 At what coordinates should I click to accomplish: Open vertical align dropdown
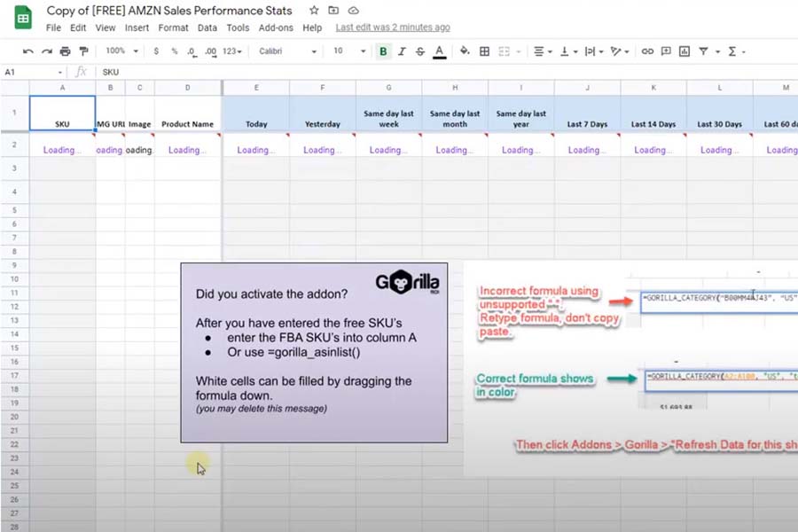pyautogui.click(x=568, y=51)
